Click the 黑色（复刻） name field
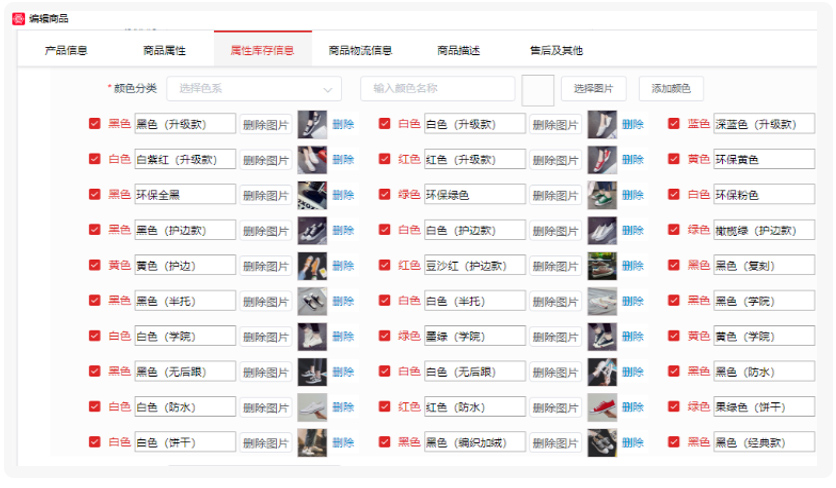 (764, 265)
